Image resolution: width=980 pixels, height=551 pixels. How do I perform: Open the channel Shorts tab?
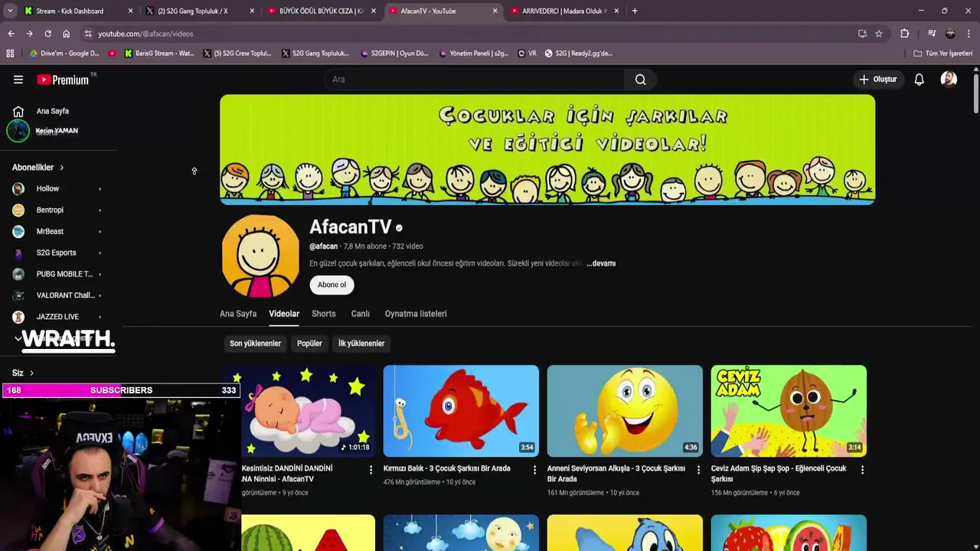pyautogui.click(x=324, y=314)
